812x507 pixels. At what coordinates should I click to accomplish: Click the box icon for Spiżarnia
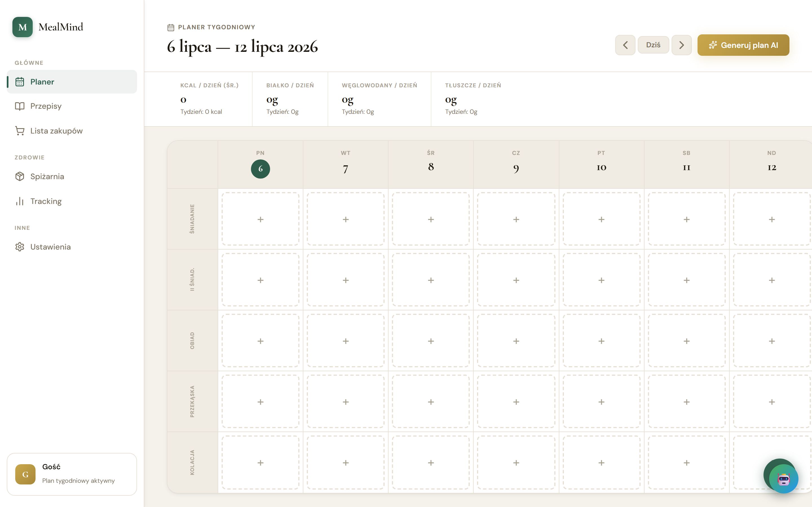(x=20, y=176)
